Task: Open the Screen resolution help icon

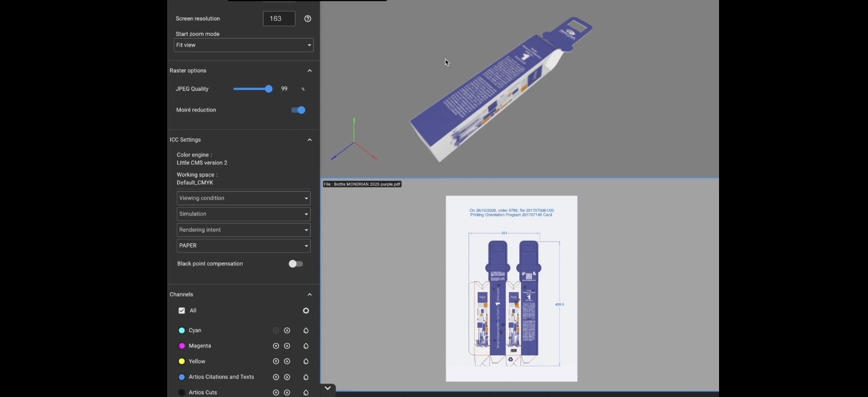Action: tap(308, 19)
